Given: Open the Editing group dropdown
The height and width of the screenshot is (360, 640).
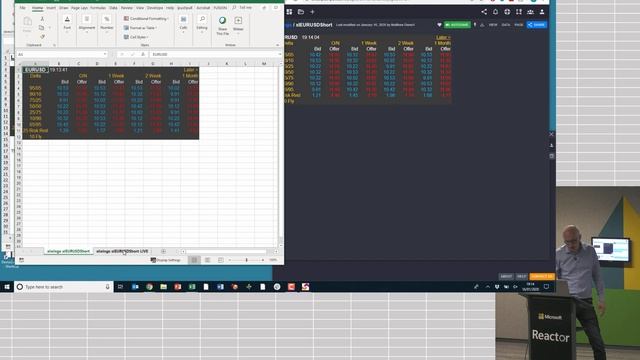Looking at the screenshot, I should coord(202,23).
